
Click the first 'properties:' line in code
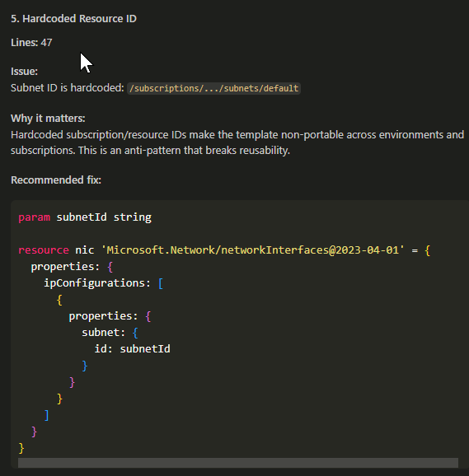[65, 267]
